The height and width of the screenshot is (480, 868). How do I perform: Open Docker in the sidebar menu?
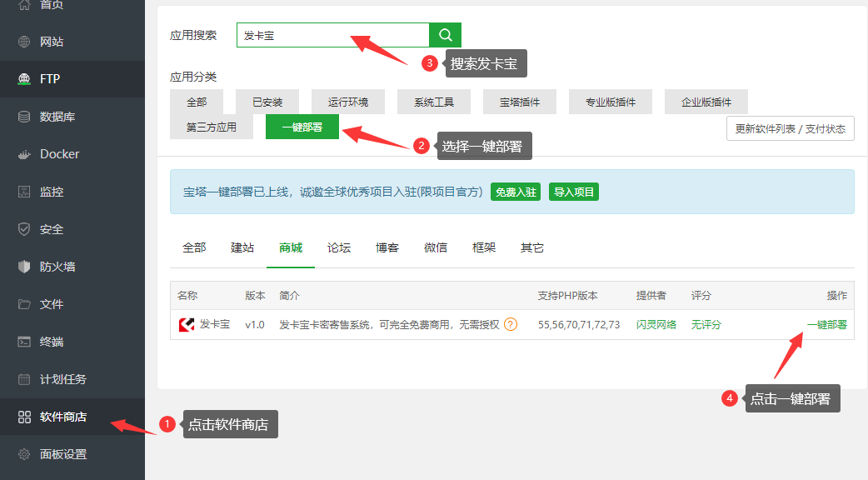pos(72,154)
